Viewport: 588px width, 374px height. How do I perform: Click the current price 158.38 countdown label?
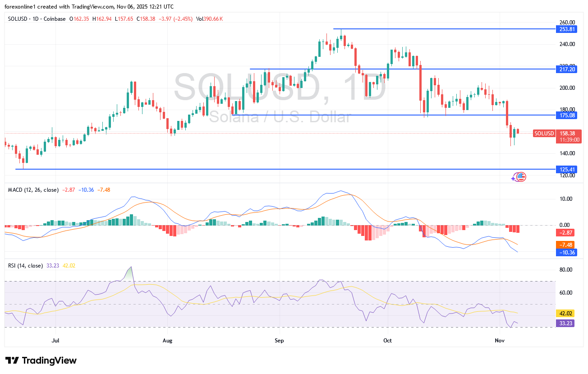(567, 136)
